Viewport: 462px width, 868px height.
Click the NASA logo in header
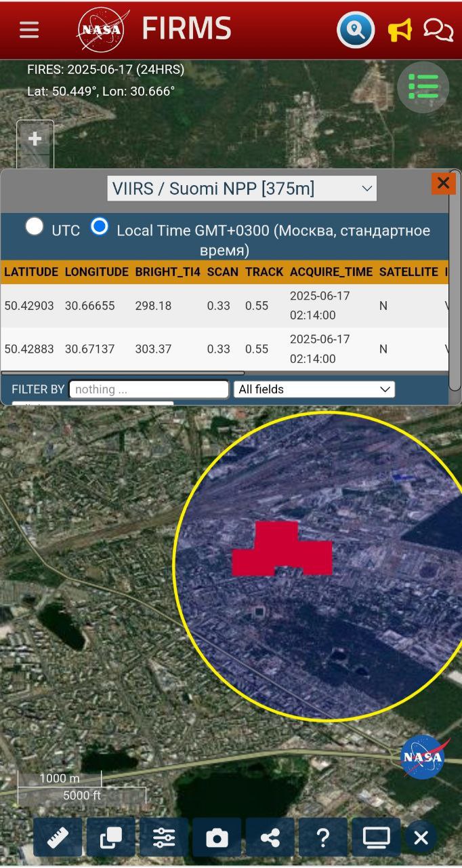[102, 29]
